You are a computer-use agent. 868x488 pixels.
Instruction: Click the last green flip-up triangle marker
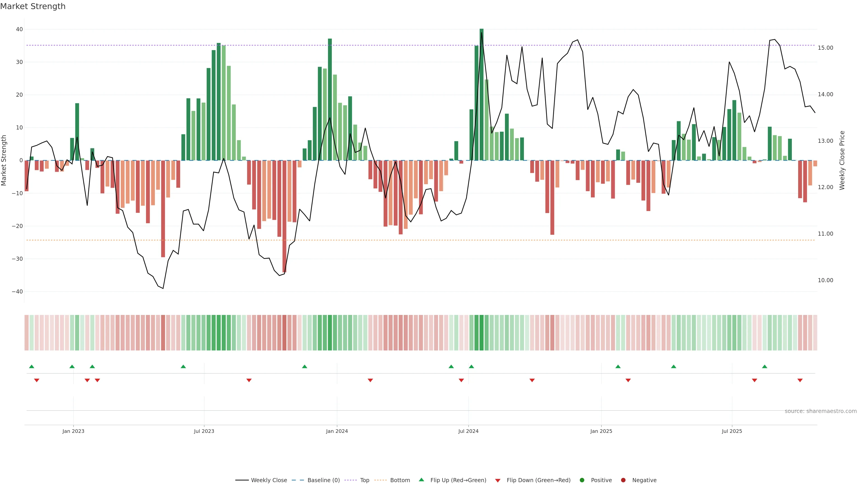coord(764,366)
